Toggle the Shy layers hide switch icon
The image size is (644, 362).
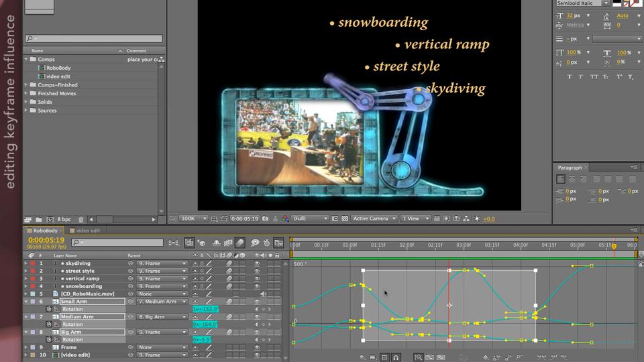pos(217,243)
